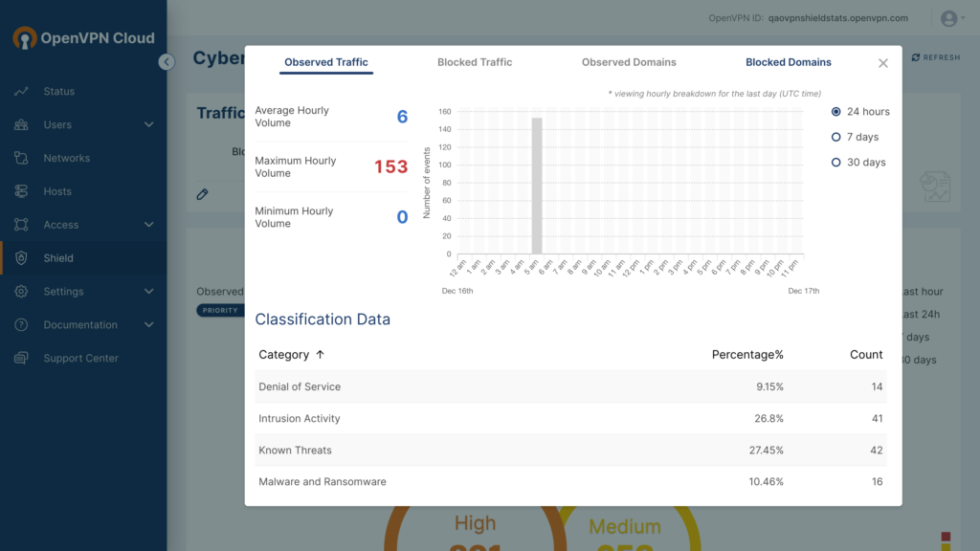Click the REFRESH button
The height and width of the screenshot is (551, 980).
(x=936, y=57)
